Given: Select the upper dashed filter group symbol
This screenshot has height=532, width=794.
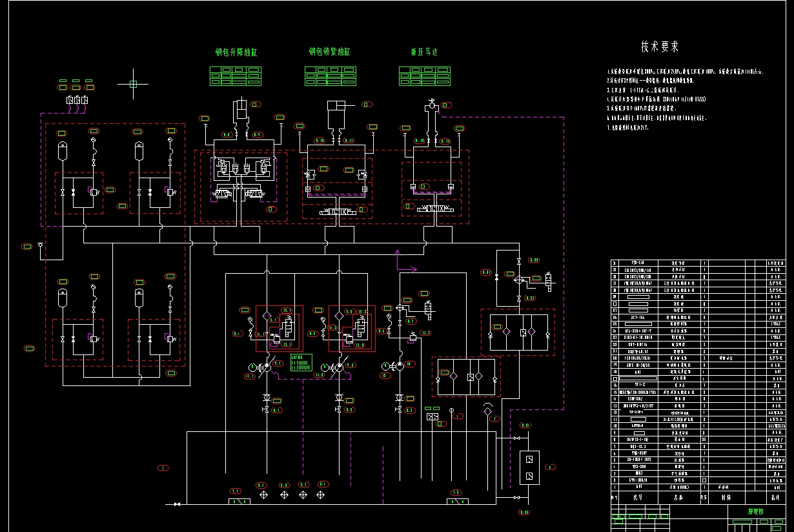Looking at the screenshot, I should [518, 332].
